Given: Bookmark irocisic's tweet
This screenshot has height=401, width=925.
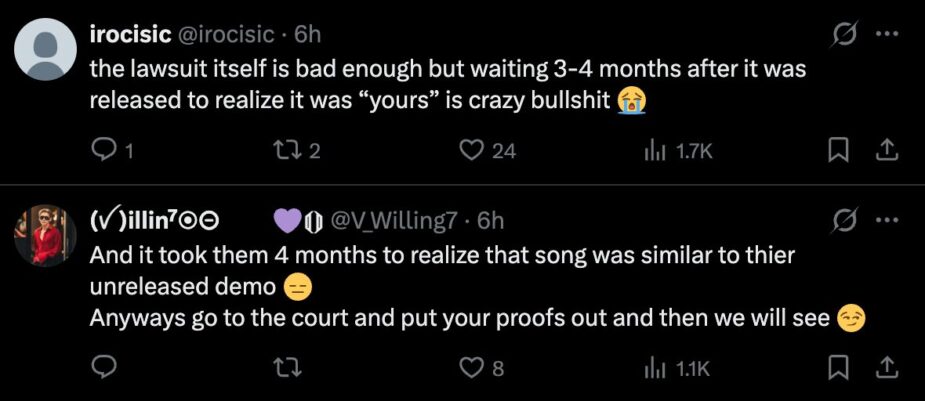Looking at the screenshot, I should pos(837,152).
